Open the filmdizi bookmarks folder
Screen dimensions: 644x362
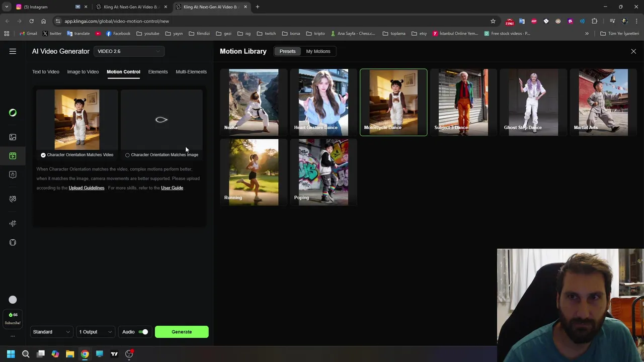[199, 33]
